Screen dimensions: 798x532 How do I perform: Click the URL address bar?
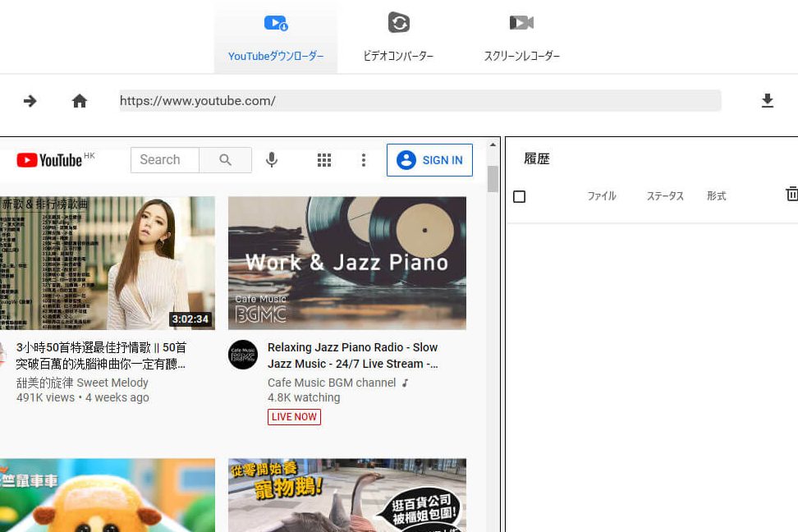pos(420,101)
